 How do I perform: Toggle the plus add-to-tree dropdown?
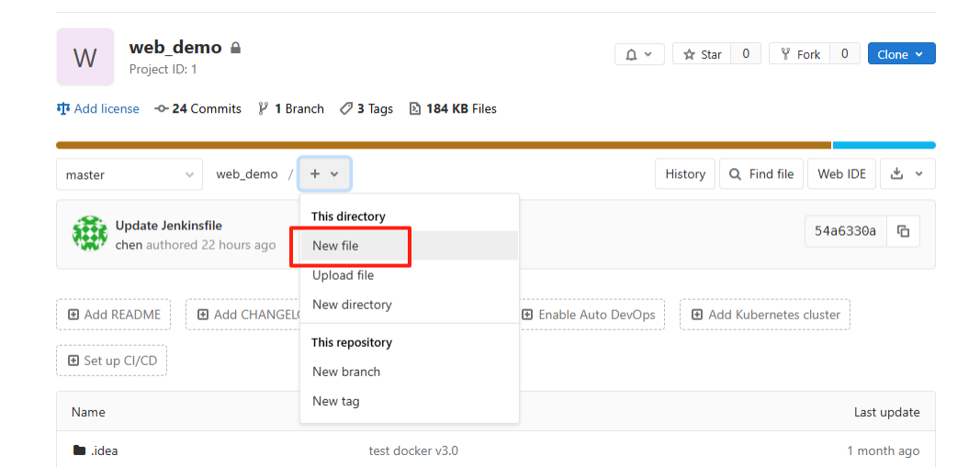pos(324,174)
